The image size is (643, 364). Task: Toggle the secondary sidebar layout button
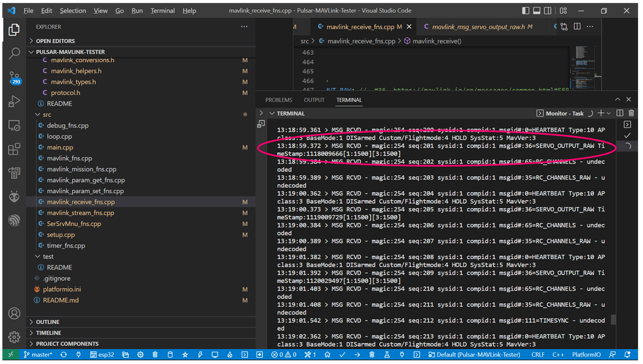point(548,11)
